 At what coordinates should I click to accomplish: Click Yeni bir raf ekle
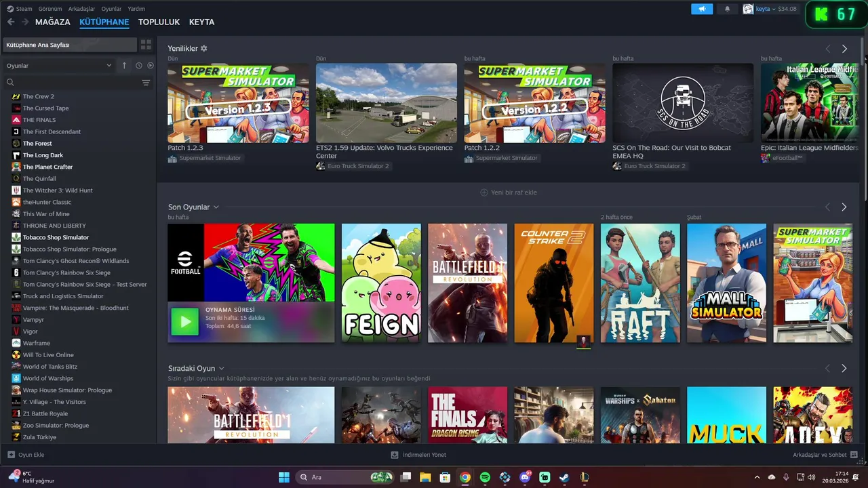point(509,192)
